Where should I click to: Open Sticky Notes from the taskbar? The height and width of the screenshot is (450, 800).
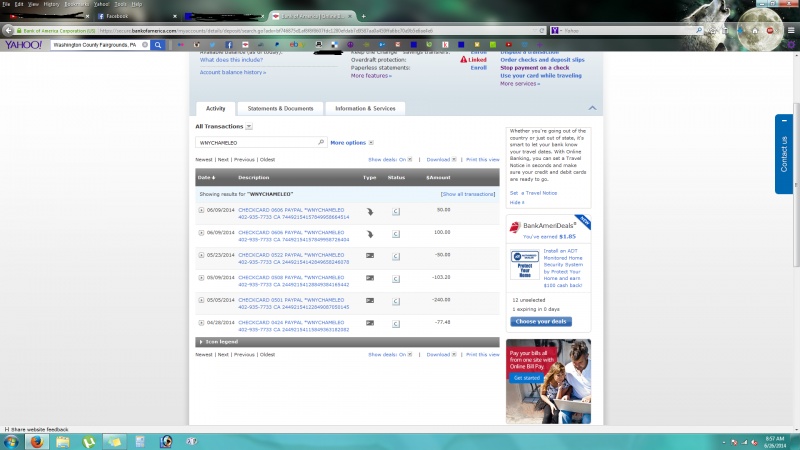tap(115, 442)
